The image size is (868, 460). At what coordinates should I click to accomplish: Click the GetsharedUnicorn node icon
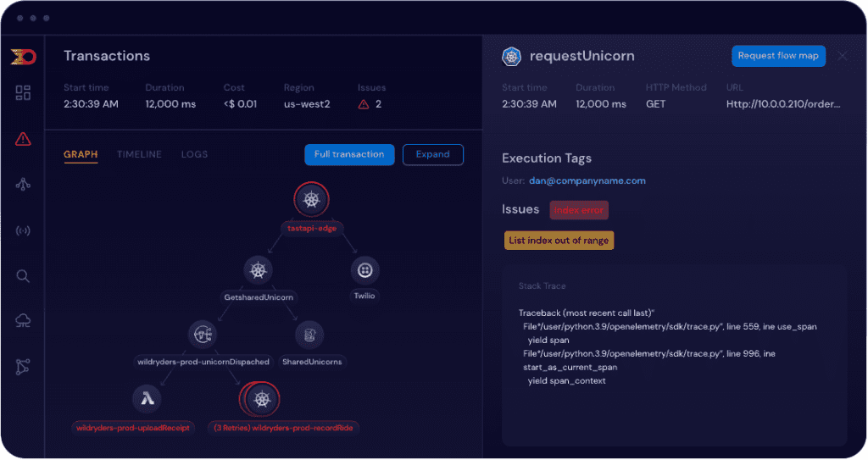coord(258,270)
